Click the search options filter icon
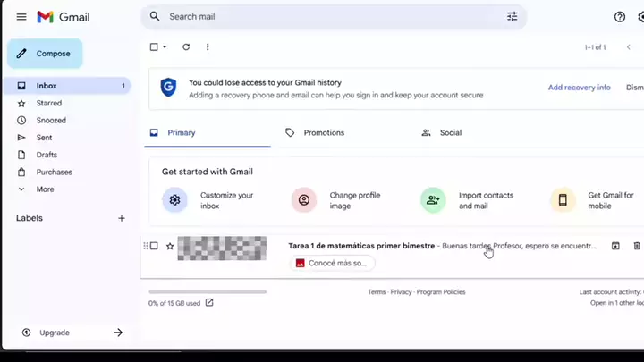Viewport: 644px width, 362px height. 512,16
